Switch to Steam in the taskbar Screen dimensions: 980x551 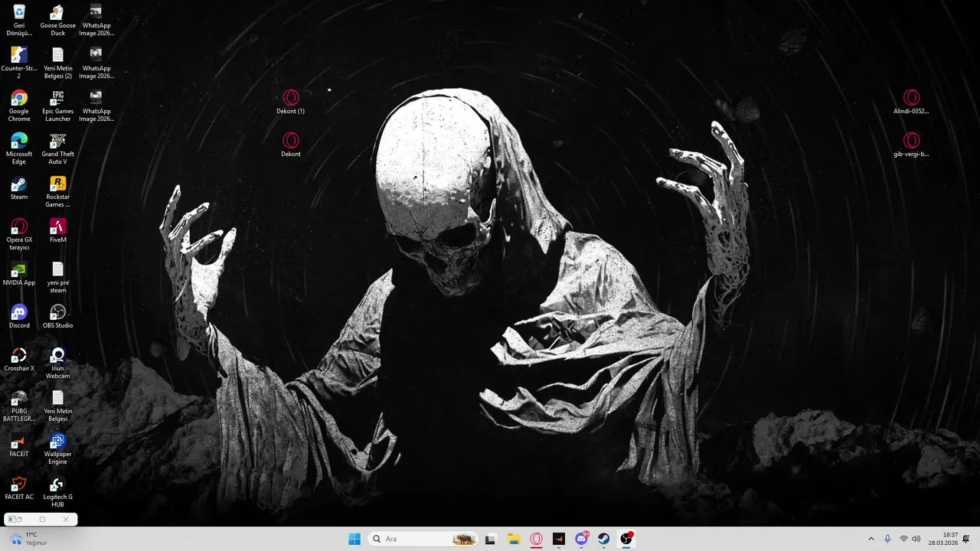click(x=604, y=539)
